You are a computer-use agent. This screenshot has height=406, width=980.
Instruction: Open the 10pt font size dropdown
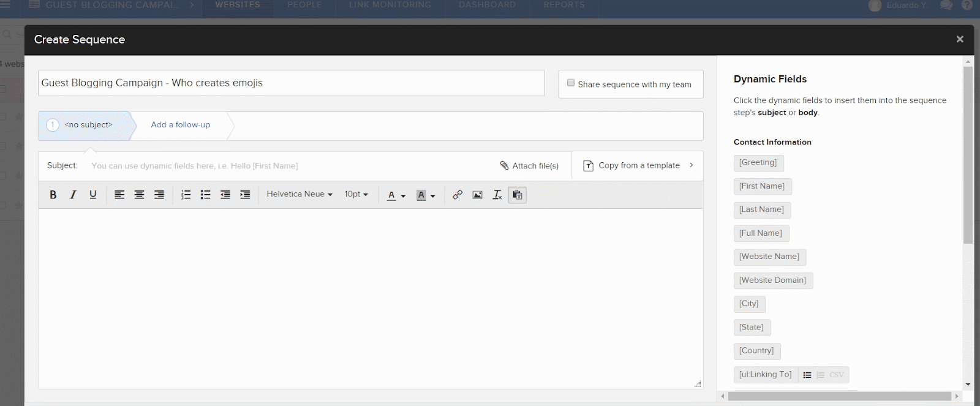[356, 194]
